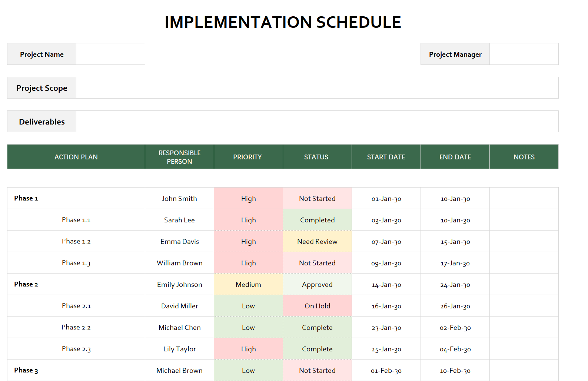Screen dimensions: 588x381
Task: Click the John Smith cell
Action: (x=179, y=198)
